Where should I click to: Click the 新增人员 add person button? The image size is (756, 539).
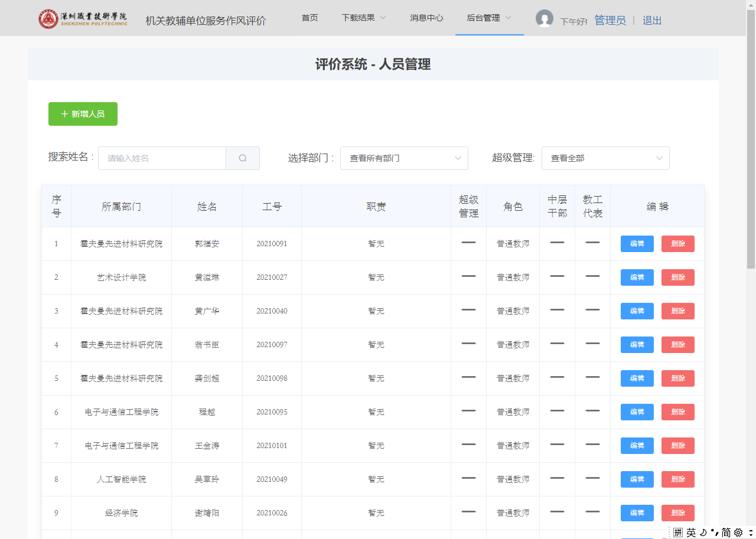83,114
